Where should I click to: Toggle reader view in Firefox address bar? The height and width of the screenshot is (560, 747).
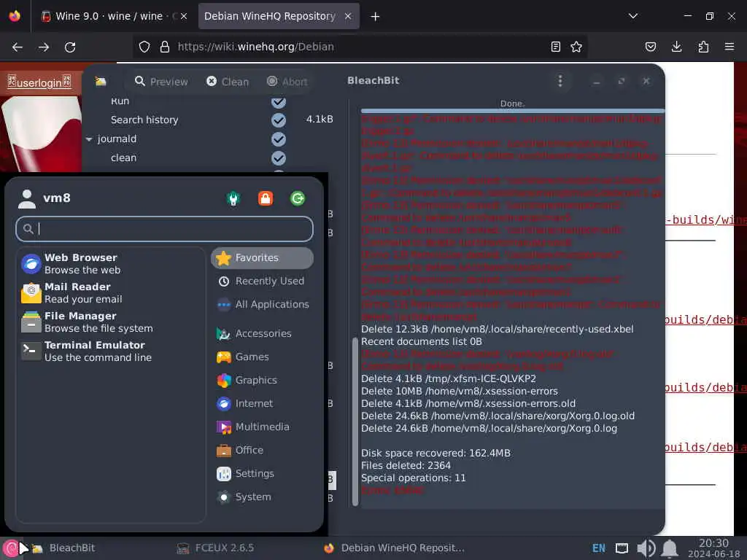coord(555,47)
